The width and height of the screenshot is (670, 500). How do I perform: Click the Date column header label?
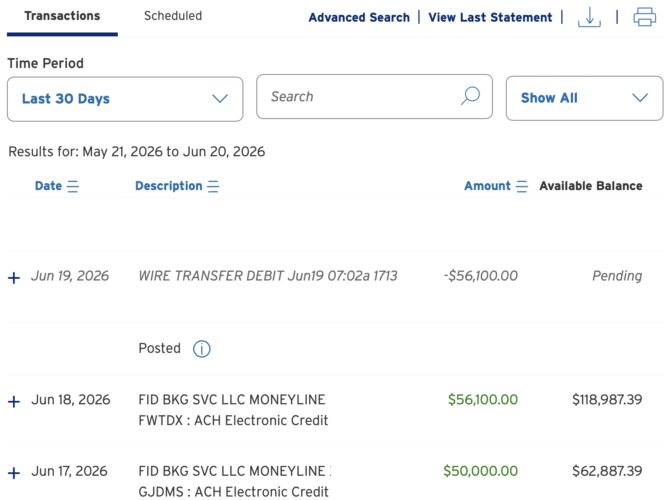click(48, 186)
